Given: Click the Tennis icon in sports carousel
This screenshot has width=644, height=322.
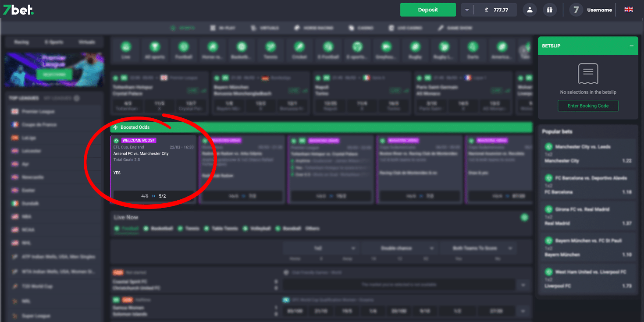Looking at the screenshot, I should point(270,50).
